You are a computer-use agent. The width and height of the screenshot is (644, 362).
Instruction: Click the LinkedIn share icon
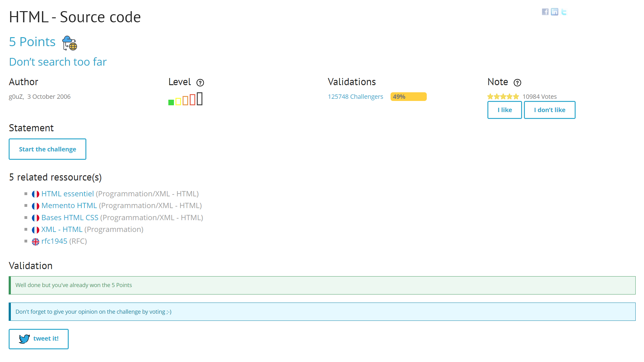(x=554, y=12)
